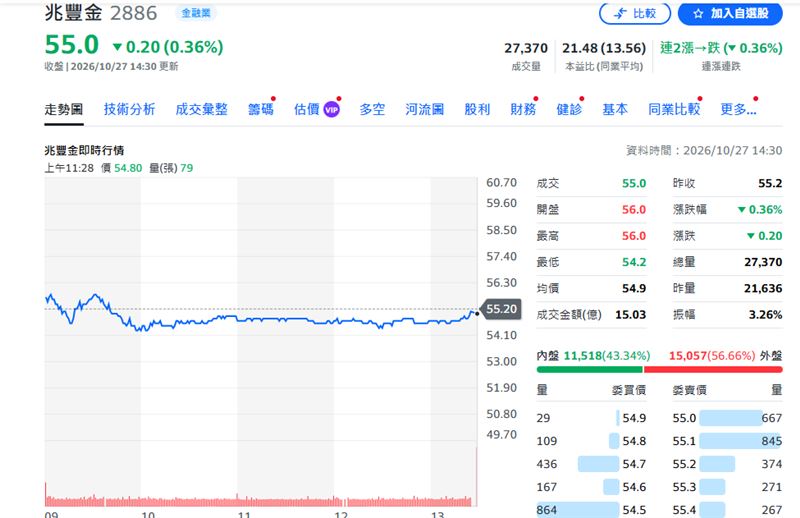Screen dimensions: 800x518
Task: Click the 委買價 54.7 bid row
Action: pyautogui.click(x=591, y=464)
